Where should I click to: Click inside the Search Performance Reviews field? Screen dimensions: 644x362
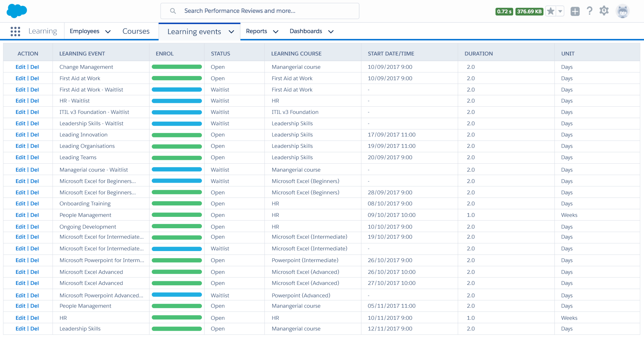(260, 11)
